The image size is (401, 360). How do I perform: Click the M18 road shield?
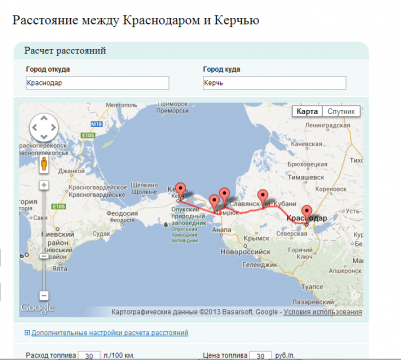pyautogui.click(x=96, y=124)
